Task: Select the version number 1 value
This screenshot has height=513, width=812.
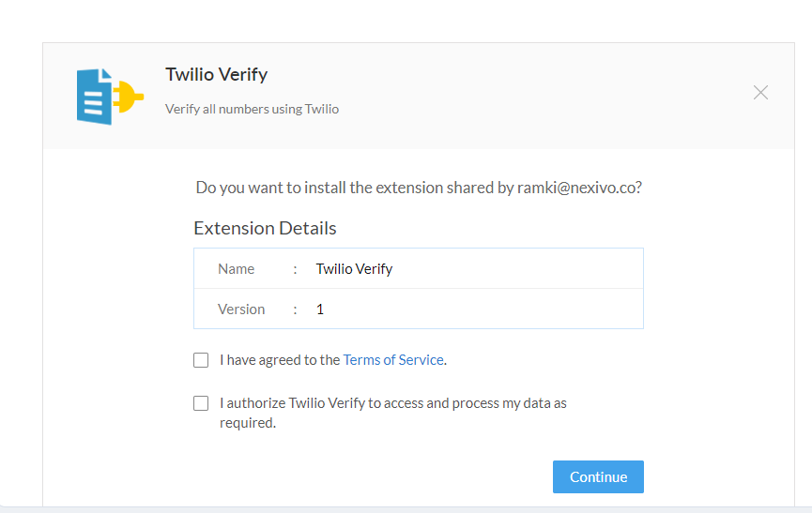Action: 320,309
